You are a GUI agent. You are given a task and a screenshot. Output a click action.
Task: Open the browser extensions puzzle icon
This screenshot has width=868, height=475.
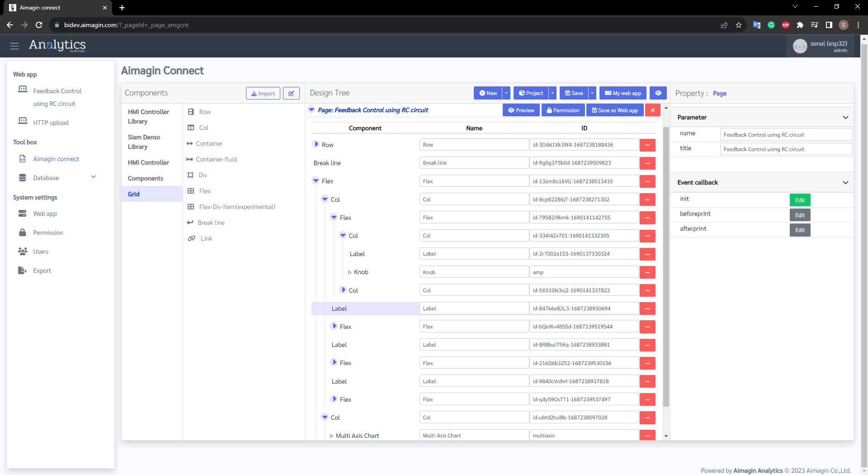pos(800,25)
